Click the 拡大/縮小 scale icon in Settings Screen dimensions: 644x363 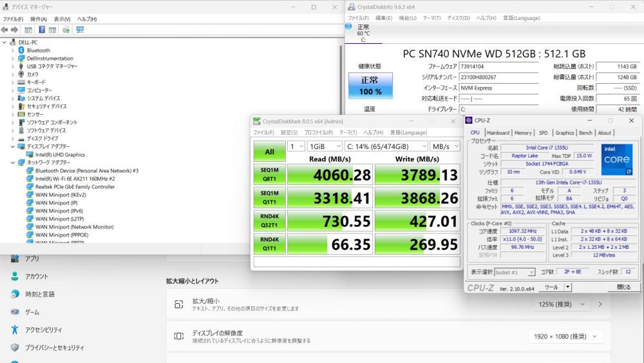[x=178, y=304]
